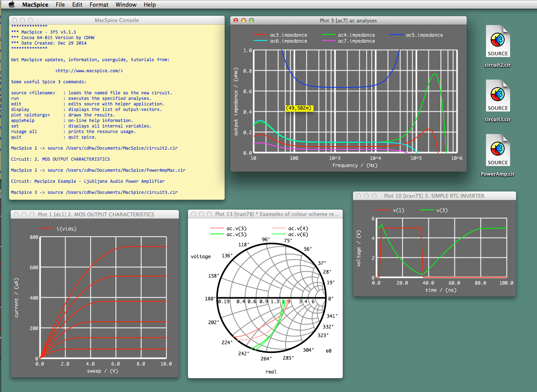This screenshot has height=392, width=537.
Task: Open the circuit2.cir source file icon
Action: [x=498, y=42]
